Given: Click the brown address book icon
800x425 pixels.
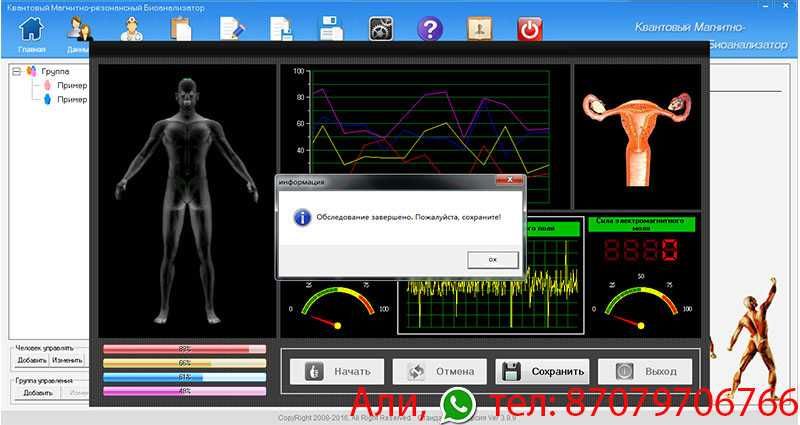Looking at the screenshot, I should coord(480,29).
